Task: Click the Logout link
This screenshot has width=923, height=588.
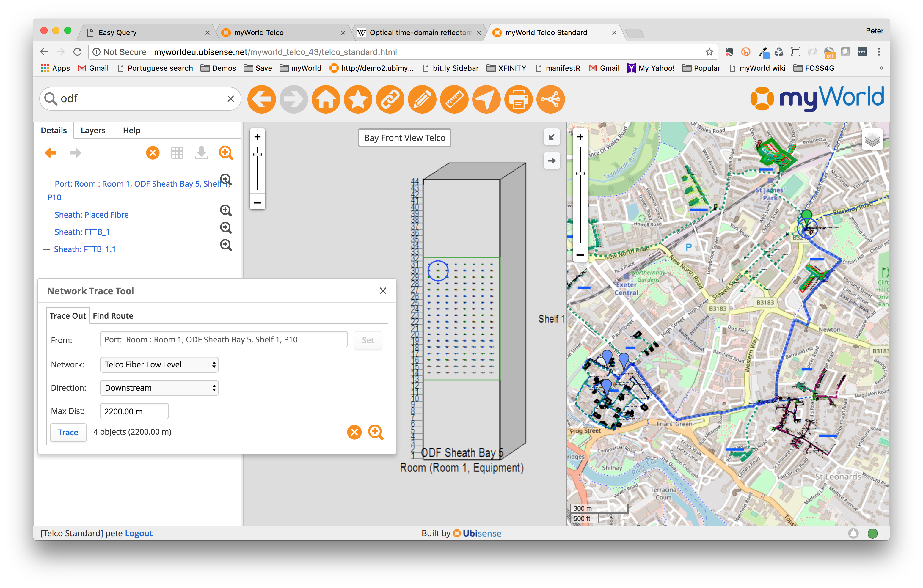Action: (139, 533)
